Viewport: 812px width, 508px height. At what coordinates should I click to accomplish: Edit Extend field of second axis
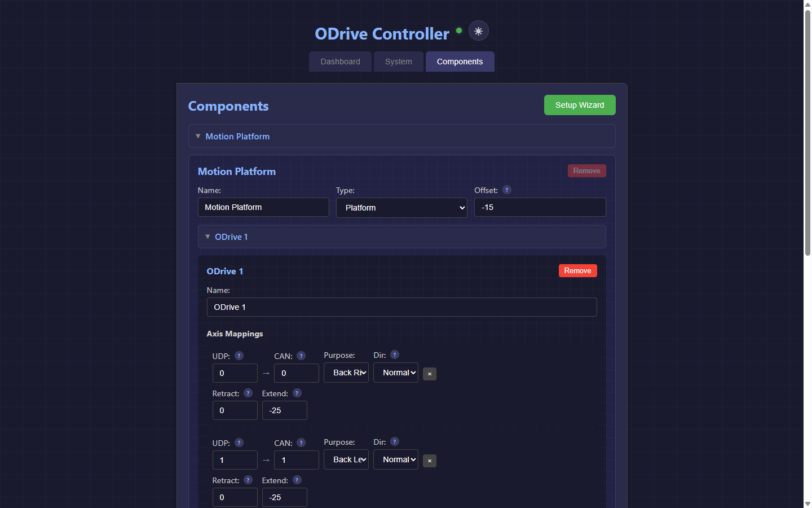coord(285,497)
